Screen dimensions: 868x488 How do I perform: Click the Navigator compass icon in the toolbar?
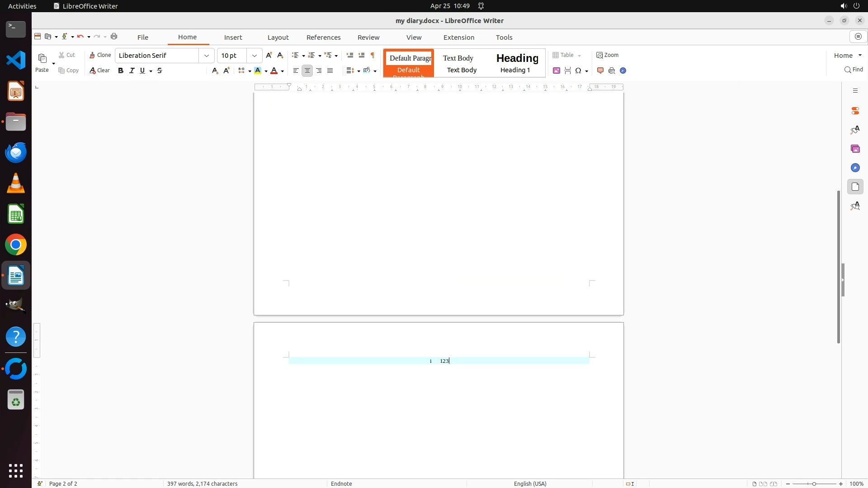pos(623,70)
